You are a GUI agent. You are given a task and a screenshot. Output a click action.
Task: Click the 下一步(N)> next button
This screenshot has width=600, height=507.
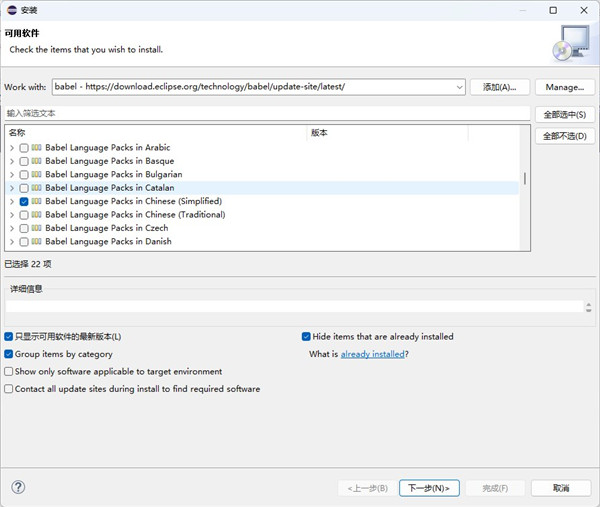click(x=429, y=488)
